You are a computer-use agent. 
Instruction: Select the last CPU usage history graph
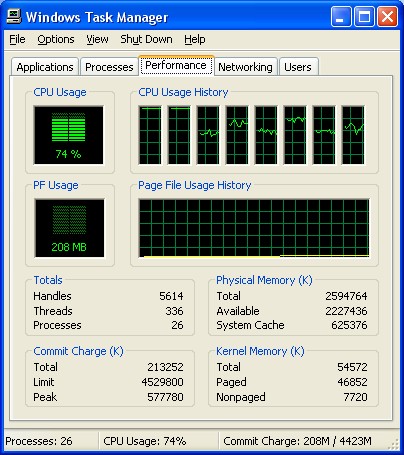(x=353, y=135)
